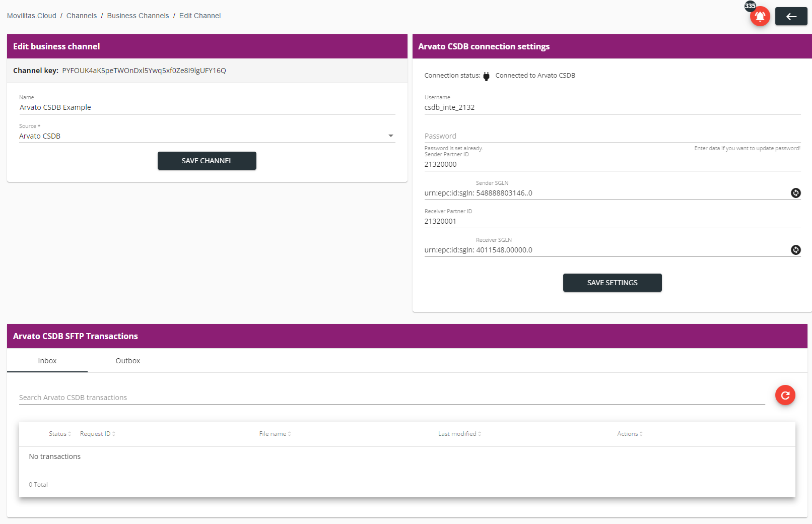The width and height of the screenshot is (812, 524).
Task: Go back using the arrow button
Action: click(791, 16)
